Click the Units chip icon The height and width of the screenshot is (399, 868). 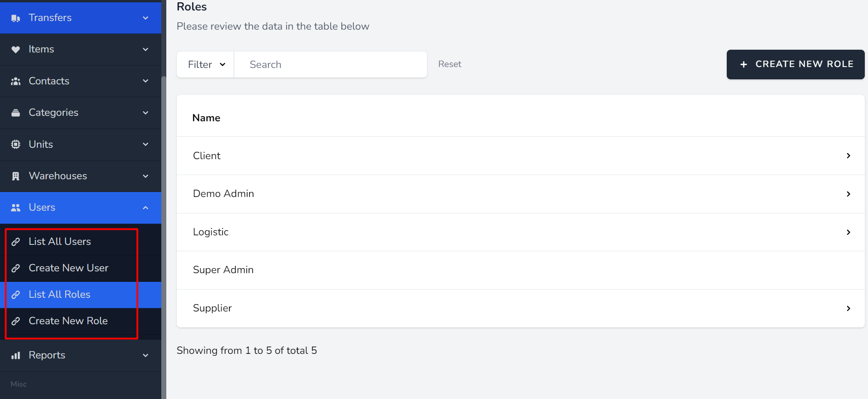pyautogui.click(x=15, y=145)
